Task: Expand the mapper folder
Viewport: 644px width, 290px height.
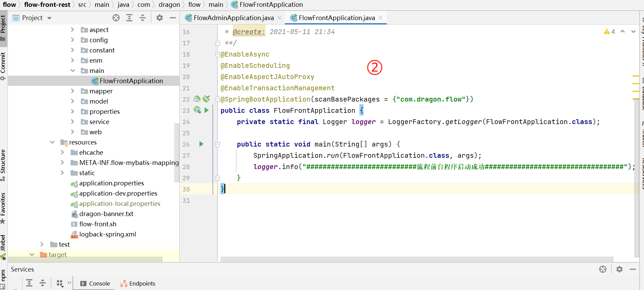Action: [x=73, y=91]
